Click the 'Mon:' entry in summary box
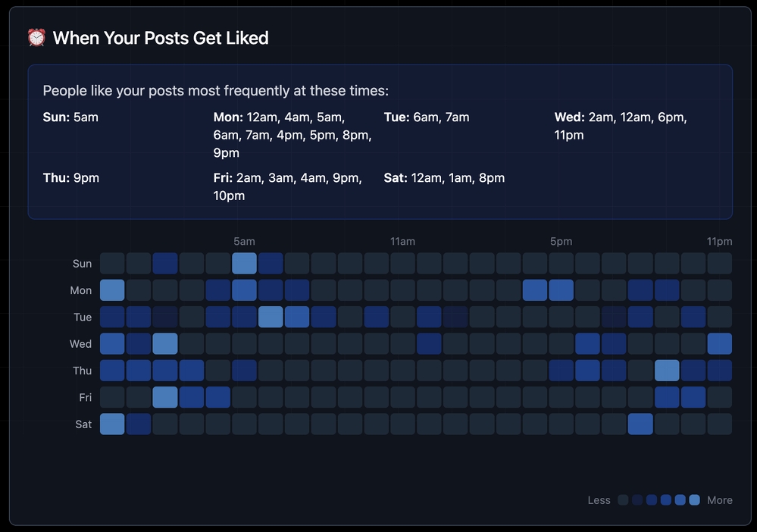757x532 pixels. (x=228, y=117)
